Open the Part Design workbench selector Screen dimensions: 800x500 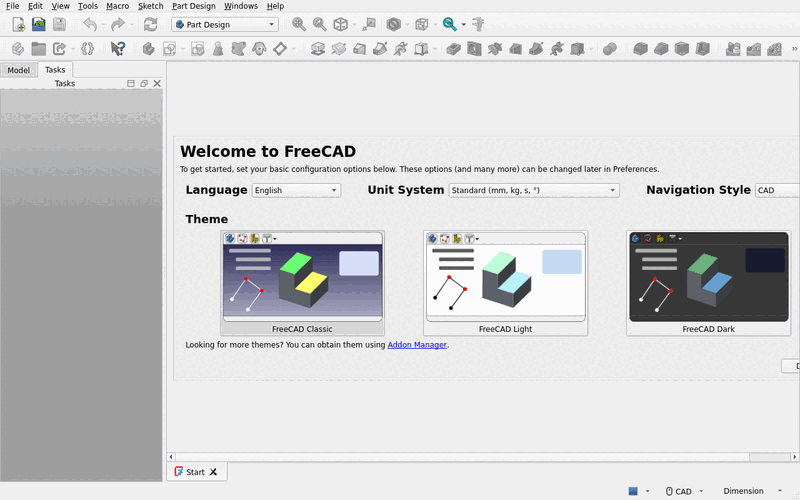(225, 24)
